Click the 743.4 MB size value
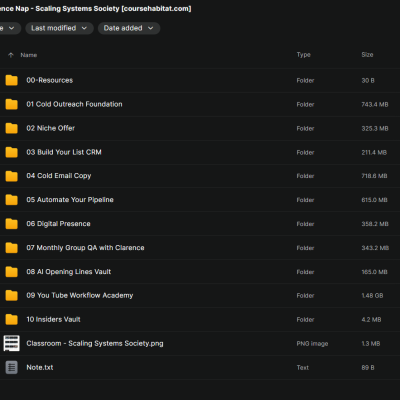 pyautogui.click(x=375, y=105)
